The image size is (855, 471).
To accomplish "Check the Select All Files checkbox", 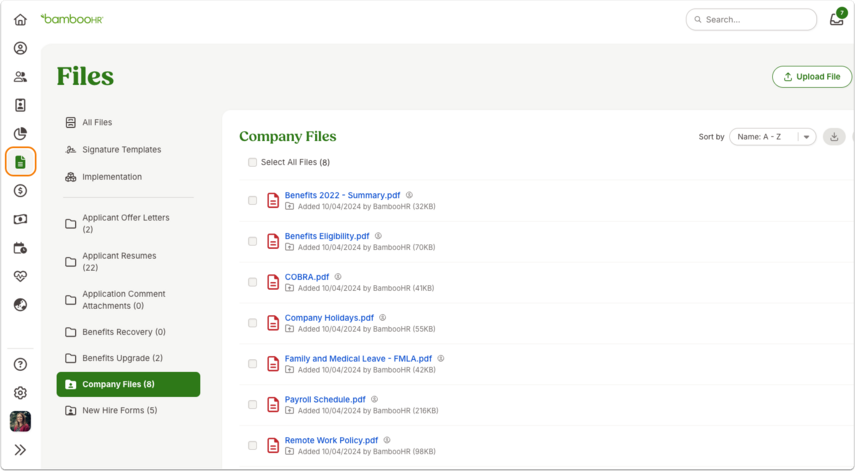I will point(252,162).
